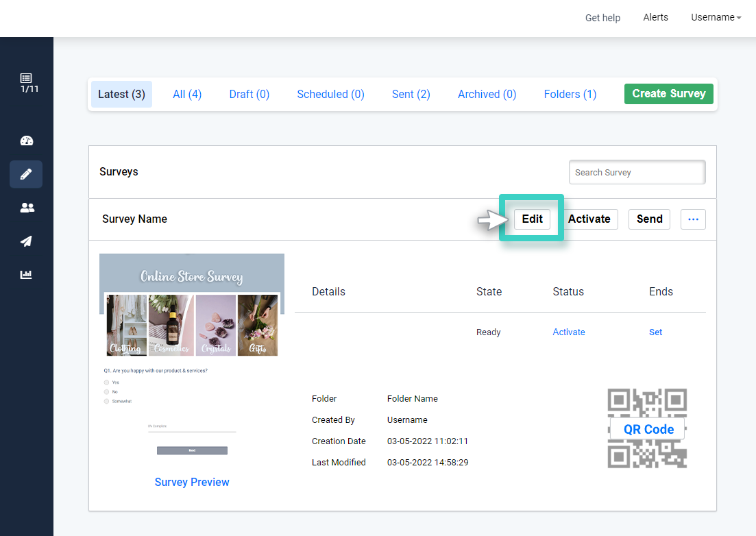The height and width of the screenshot is (536, 756).
Task: Click the Next button in survey preview
Action: 192,451
